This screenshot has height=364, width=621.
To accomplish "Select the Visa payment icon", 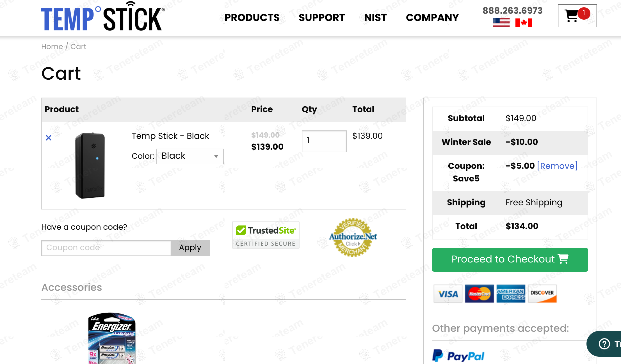I will tap(448, 294).
